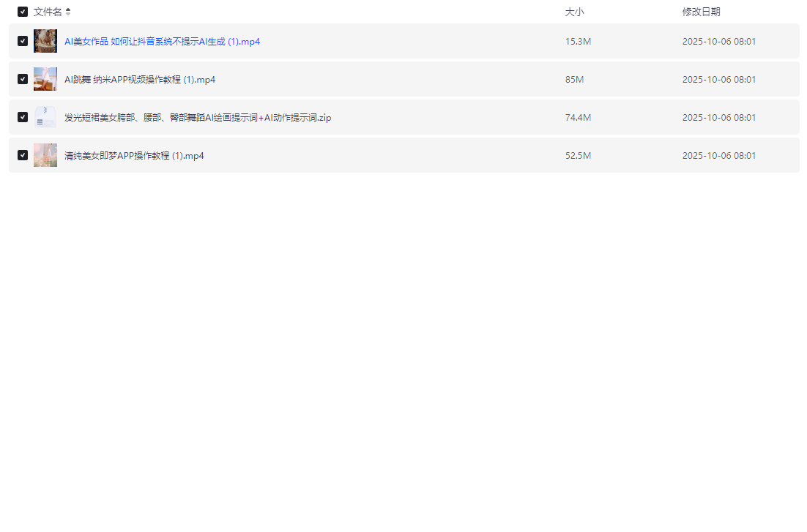Sort files by 修改日期 column header

(x=701, y=12)
